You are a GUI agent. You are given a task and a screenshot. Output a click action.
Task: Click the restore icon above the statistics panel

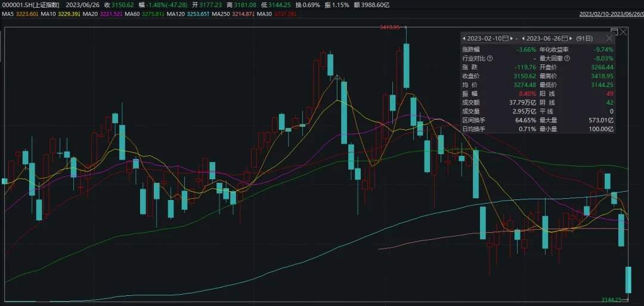click(614, 30)
